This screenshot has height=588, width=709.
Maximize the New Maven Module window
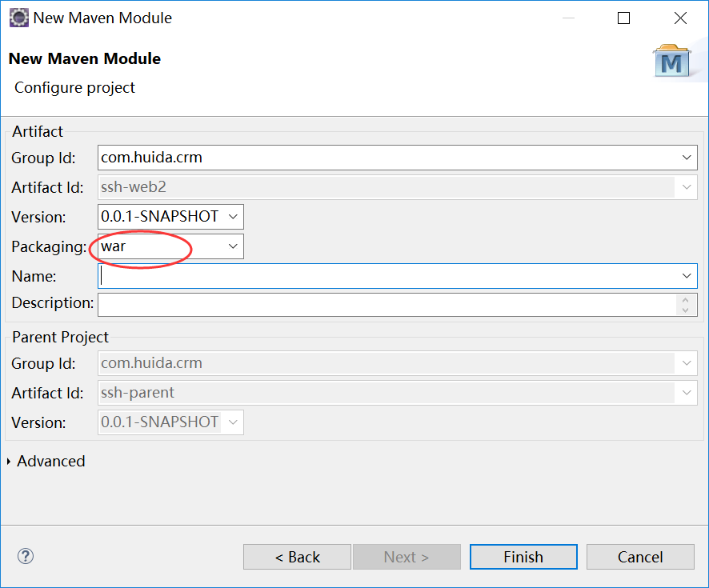(624, 18)
